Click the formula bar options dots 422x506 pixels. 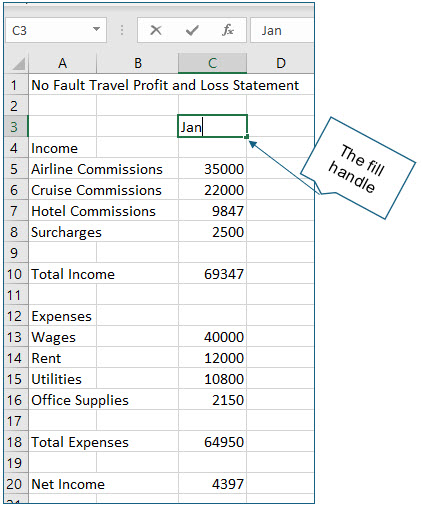122,30
